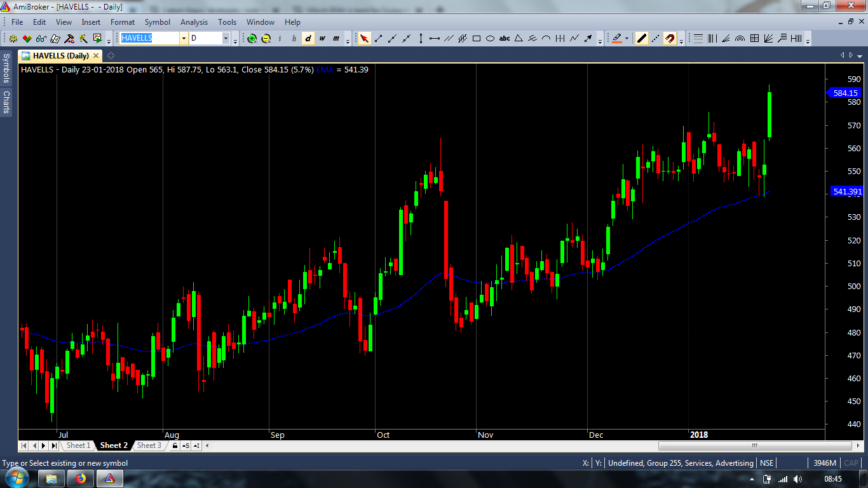Open the Tools menu
Image resolution: width=868 pixels, height=488 pixels.
(x=227, y=22)
